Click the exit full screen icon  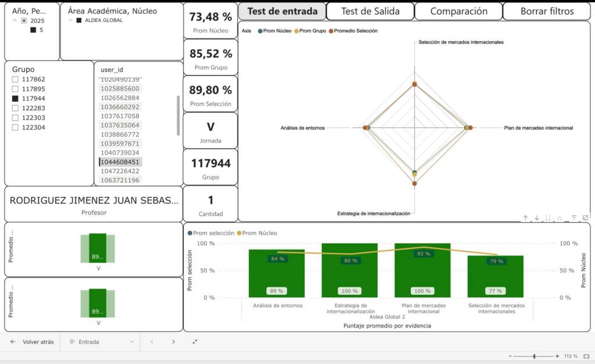195,342
